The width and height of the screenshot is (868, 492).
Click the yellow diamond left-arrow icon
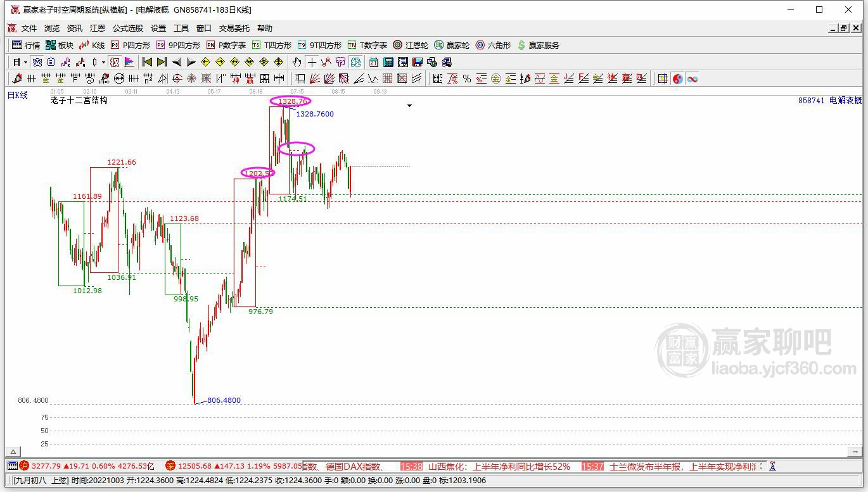205,62
